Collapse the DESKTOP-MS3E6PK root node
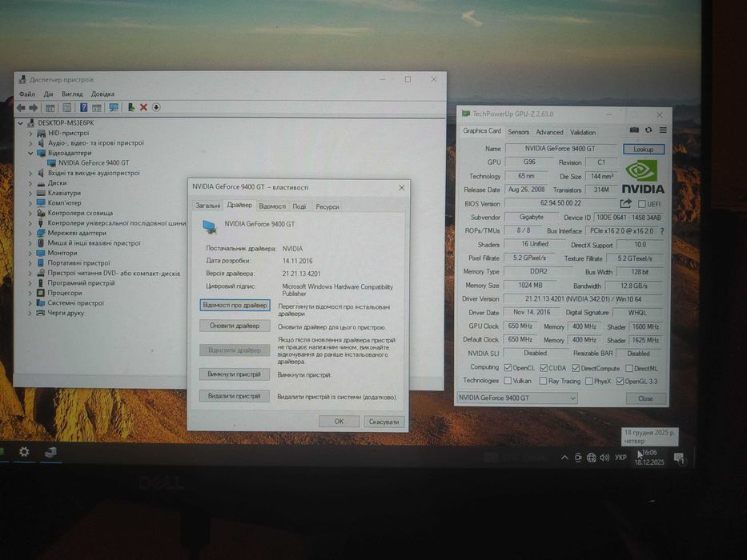The height and width of the screenshot is (560, 747). point(21,123)
